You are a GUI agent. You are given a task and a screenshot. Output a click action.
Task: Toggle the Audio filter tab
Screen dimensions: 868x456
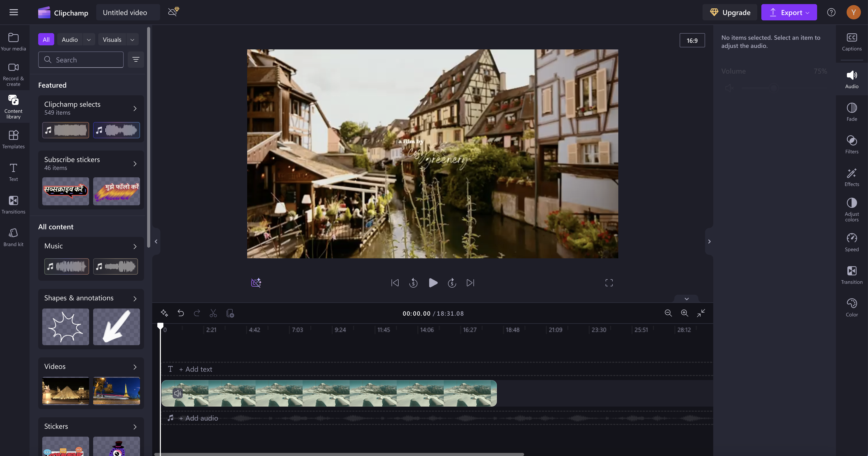coord(69,39)
